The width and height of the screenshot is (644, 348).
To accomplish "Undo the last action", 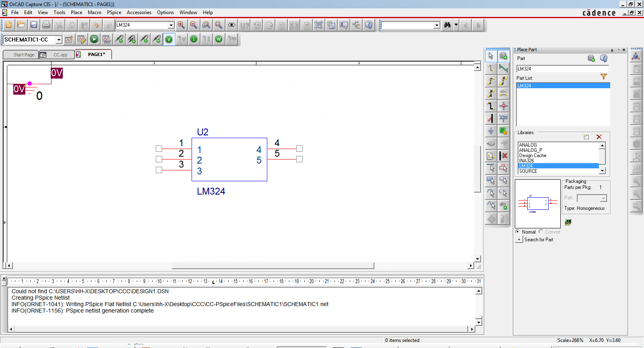I will pos(96,25).
